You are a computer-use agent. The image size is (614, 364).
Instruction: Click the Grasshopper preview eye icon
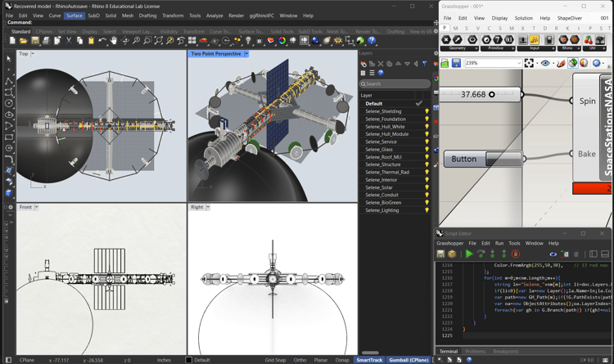pyautogui.click(x=545, y=63)
